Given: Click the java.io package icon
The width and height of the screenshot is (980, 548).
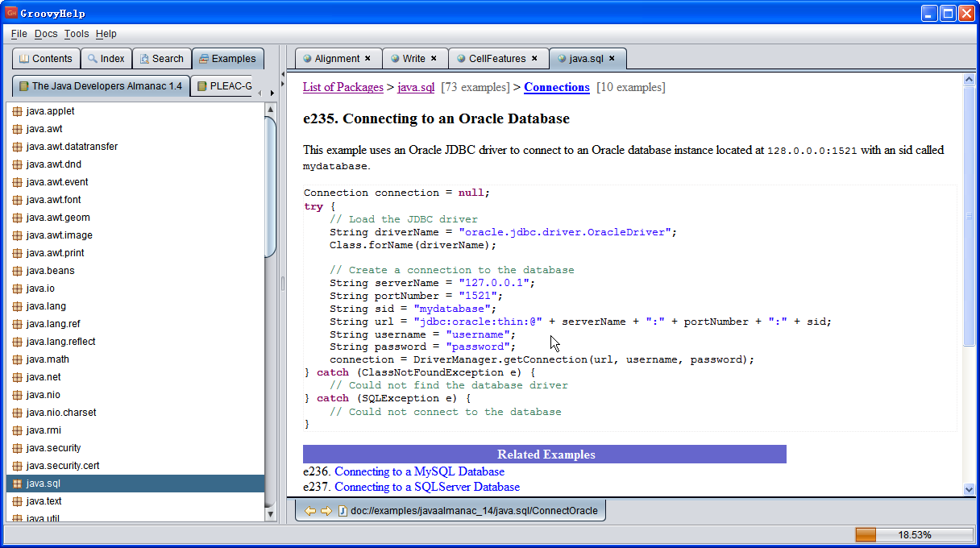Looking at the screenshot, I should click(x=17, y=289).
